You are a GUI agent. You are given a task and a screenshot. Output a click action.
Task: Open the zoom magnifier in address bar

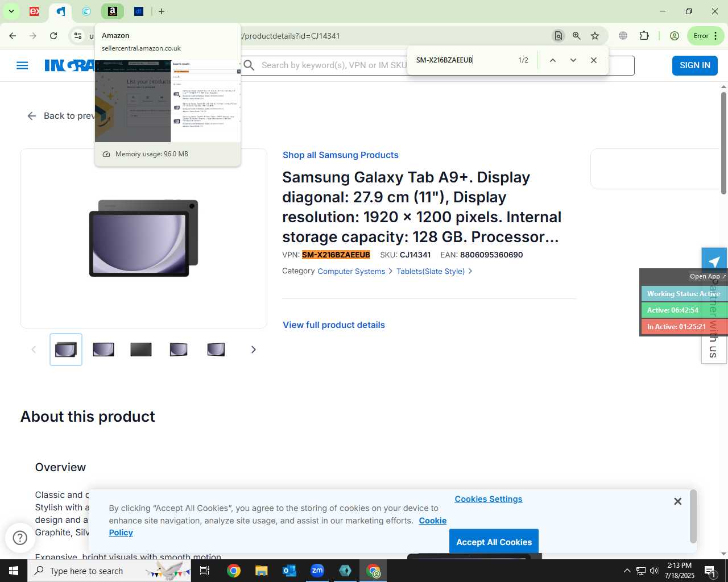point(577,36)
